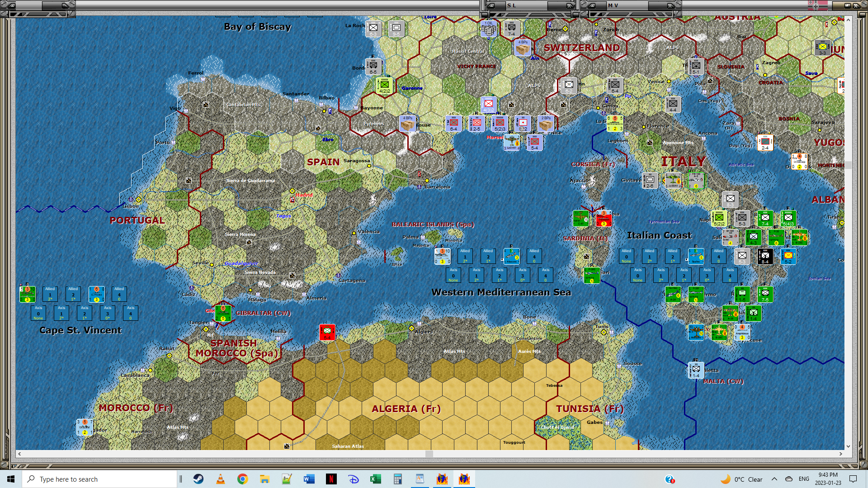This screenshot has height=488, width=868.
Task: Select the 6-5 unit at Bordeaux
Action: (373, 66)
